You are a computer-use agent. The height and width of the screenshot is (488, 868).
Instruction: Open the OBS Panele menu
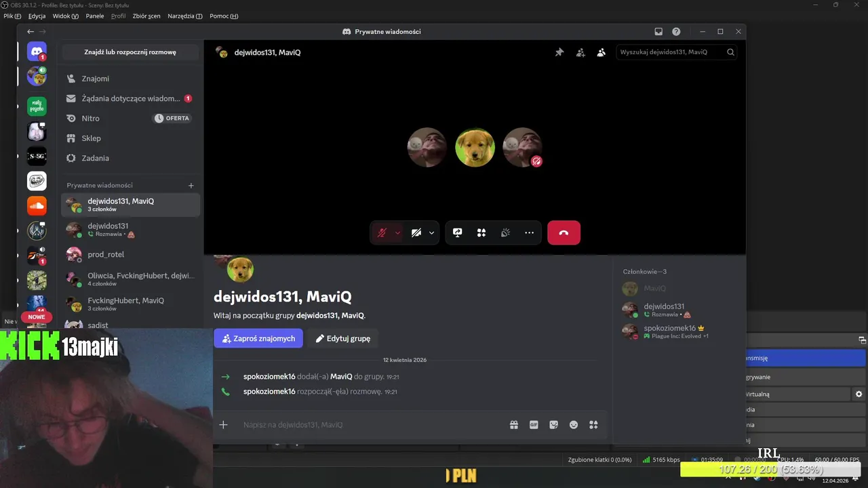(x=95, y=16)
